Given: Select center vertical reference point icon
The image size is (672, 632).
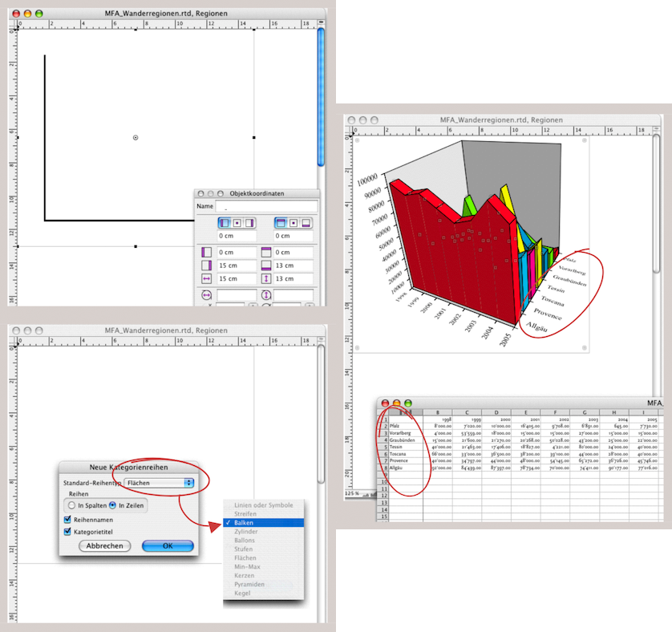Looking at the screenshot, I should pos(293,222).
